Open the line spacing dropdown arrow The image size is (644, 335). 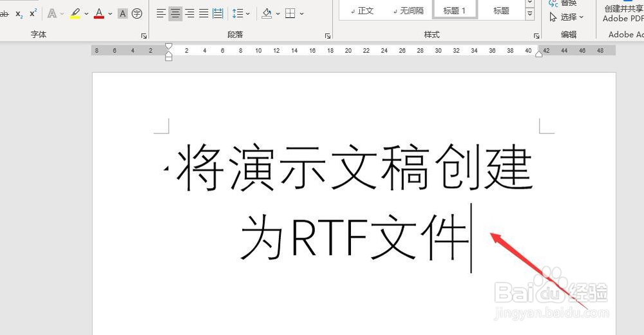point(248,14)
